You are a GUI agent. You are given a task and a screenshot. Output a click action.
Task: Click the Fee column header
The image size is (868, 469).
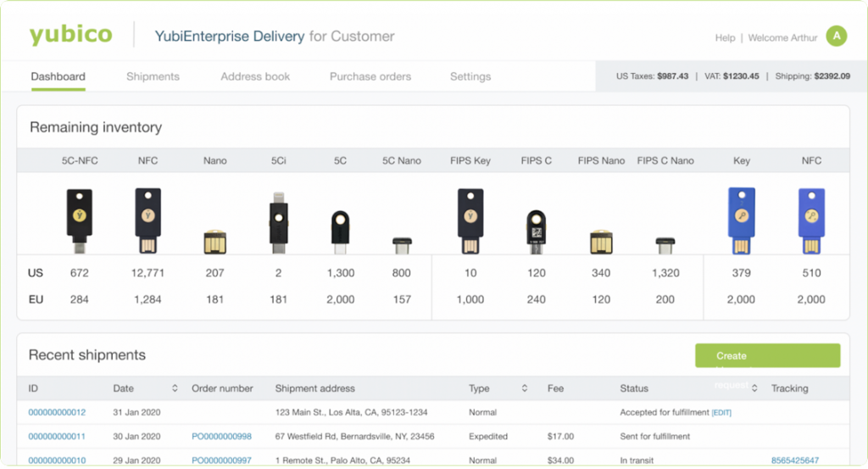555,388
